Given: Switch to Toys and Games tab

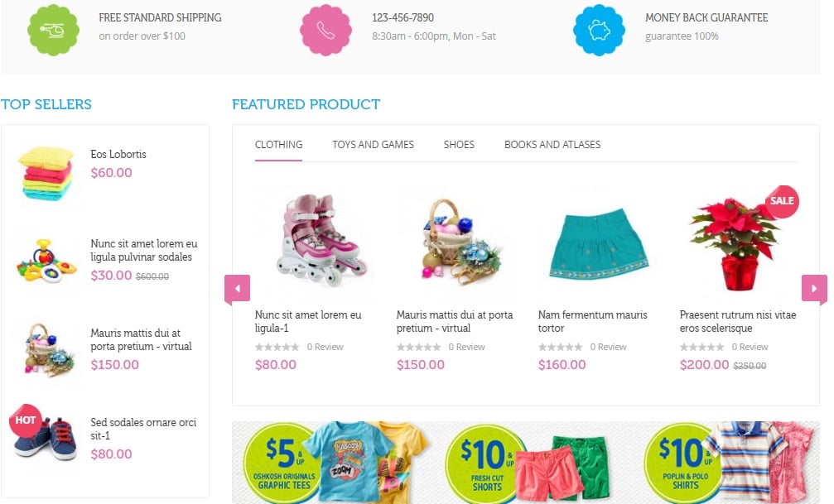Looking at the screenshot, I should point(373,145).
